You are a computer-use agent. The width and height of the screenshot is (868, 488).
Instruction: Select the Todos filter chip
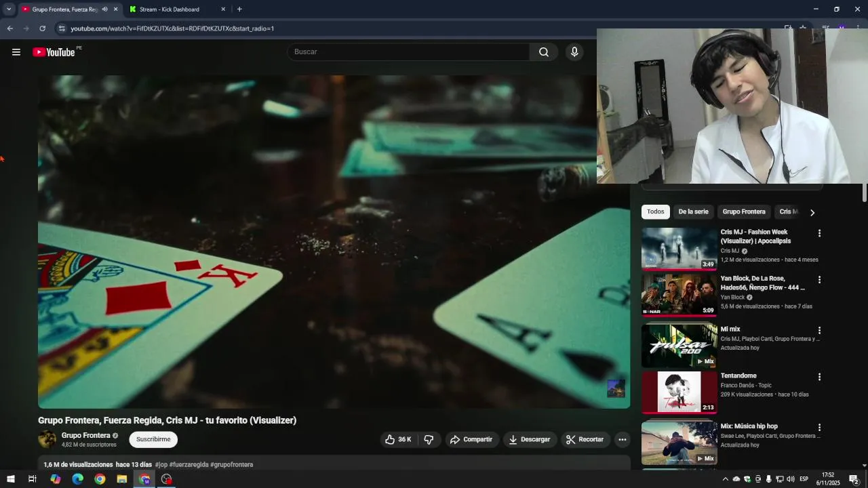pyautogui.click(x=656, y=211)
